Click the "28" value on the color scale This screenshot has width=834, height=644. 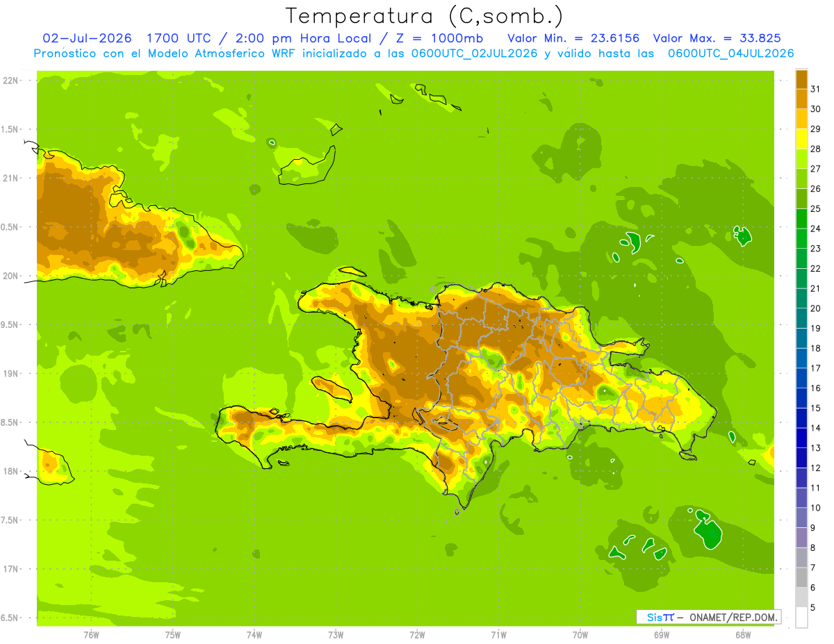815,149
